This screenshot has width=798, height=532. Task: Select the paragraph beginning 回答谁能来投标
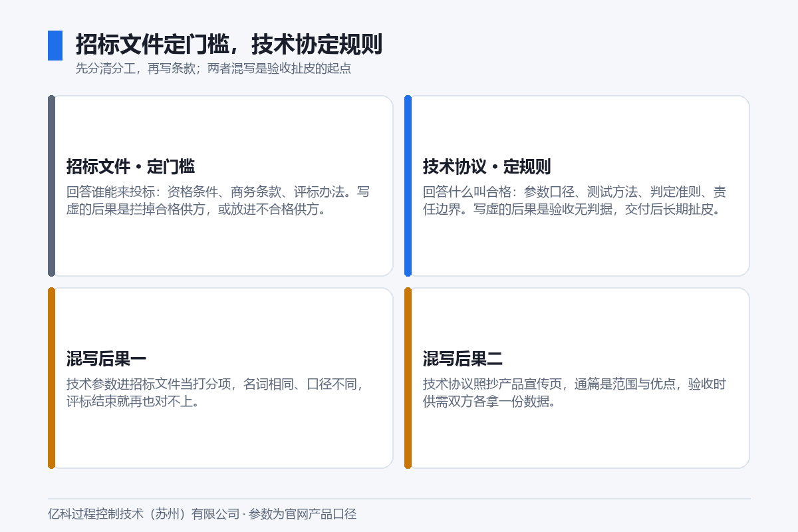click(218, 201)
